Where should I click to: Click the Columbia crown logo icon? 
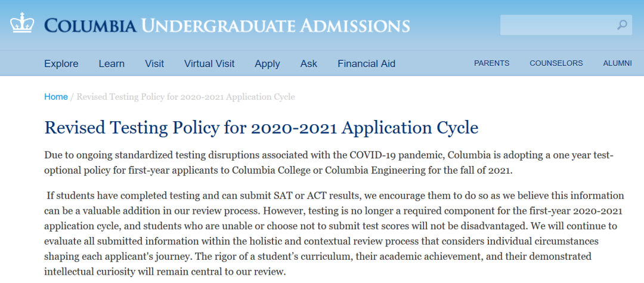pos(21,23)
